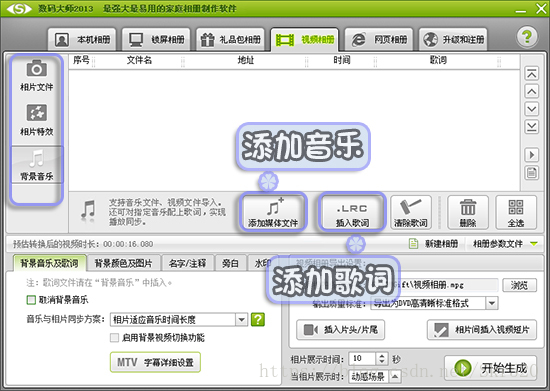Move item to top with the top arrow
The height and width of the screenshot is (391, 550).
(x=532, y=74)
